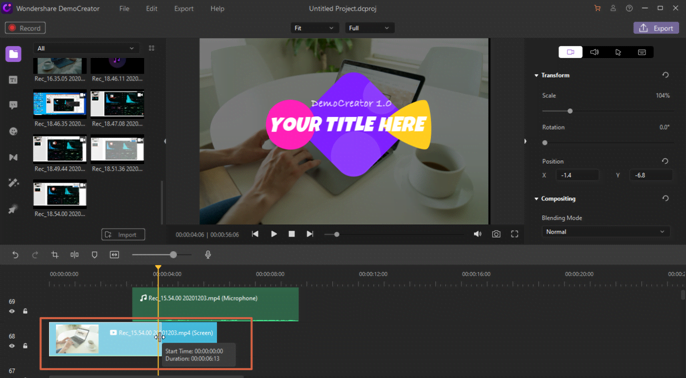
Task: Redo the last timeline action
Action: tap(35, 255)
